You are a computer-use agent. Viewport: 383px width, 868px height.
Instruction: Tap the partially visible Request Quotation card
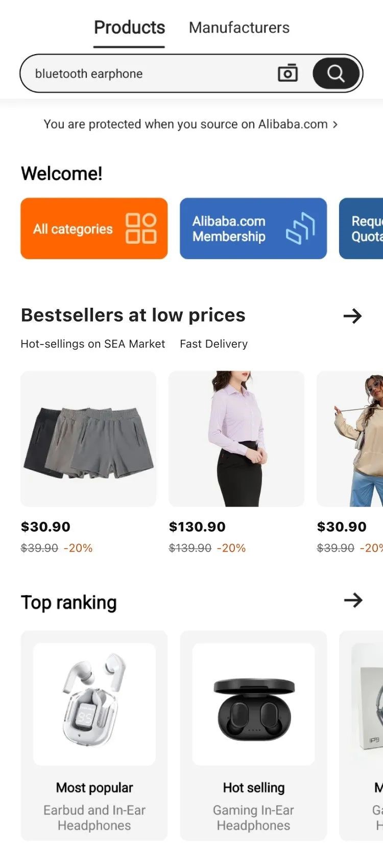click(361, 229)
